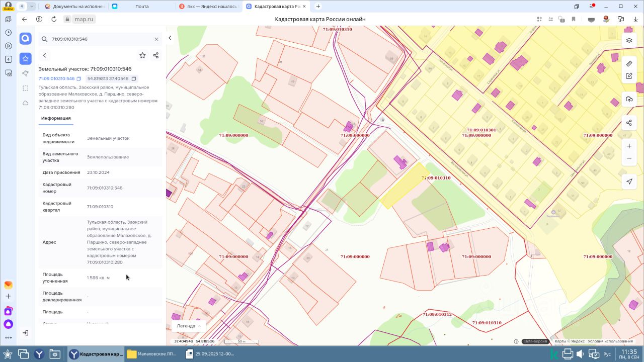This screenshot has width=644, height=362.
Task: Add parcel to favorites with star
Action: [142, 55]
